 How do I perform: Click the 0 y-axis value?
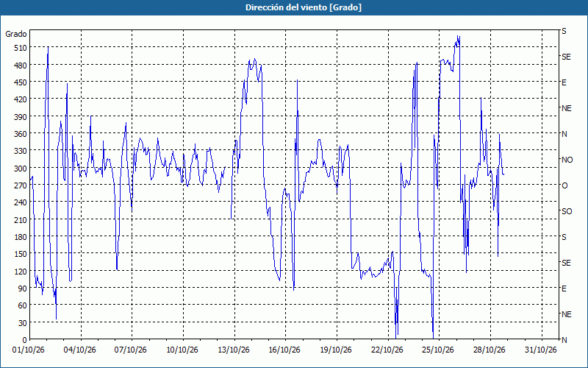25,340
